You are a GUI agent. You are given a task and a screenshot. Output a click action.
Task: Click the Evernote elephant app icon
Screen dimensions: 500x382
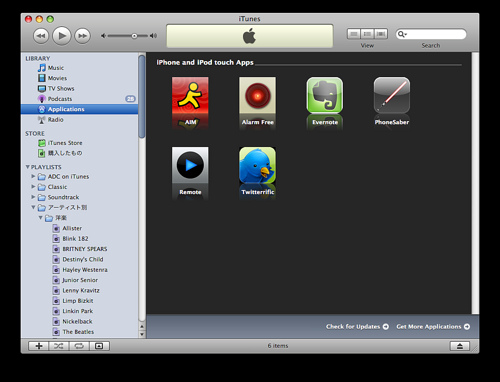coord(325,95)
